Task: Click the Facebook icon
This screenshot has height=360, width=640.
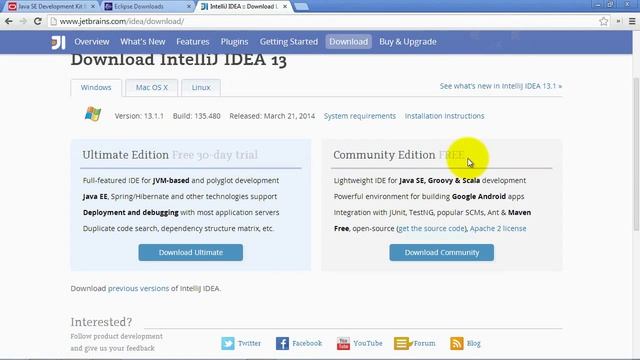Action: point(282,343)
